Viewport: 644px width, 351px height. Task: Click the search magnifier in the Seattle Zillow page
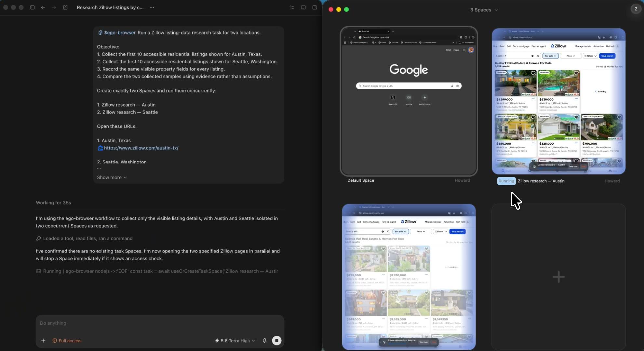click(x=388, y=232)
